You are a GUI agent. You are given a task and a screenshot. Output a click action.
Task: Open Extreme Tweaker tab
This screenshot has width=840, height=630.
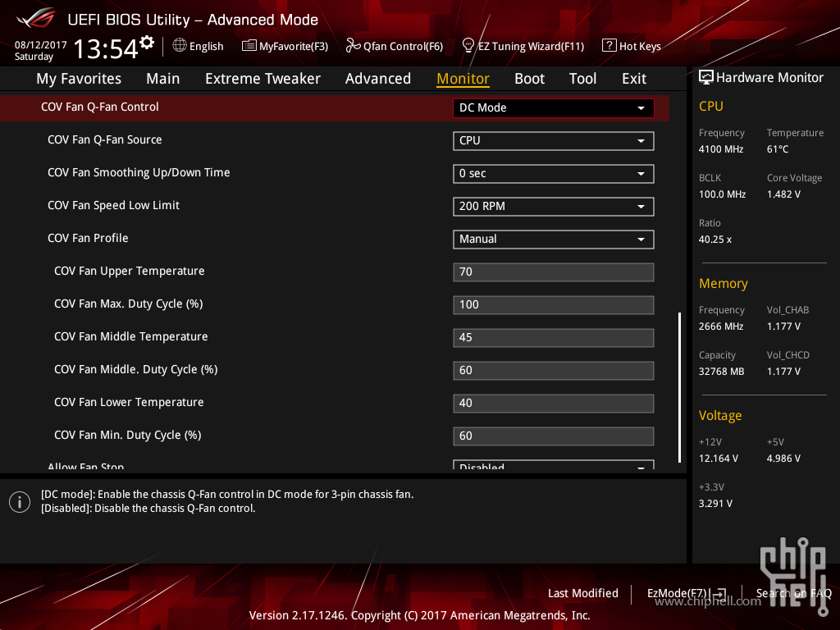click(262, 79)
